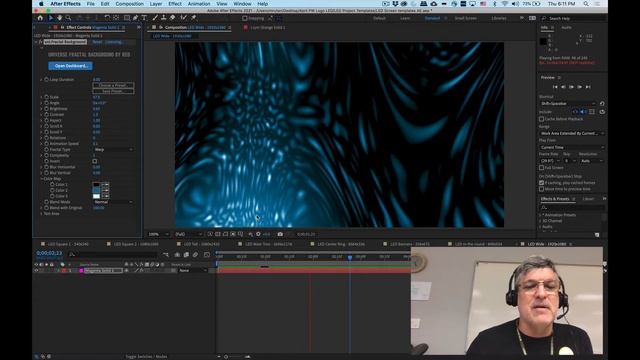
Task: Toggle the Snapping checkbox
Action: pyautogui.click(x=245, y=18)
